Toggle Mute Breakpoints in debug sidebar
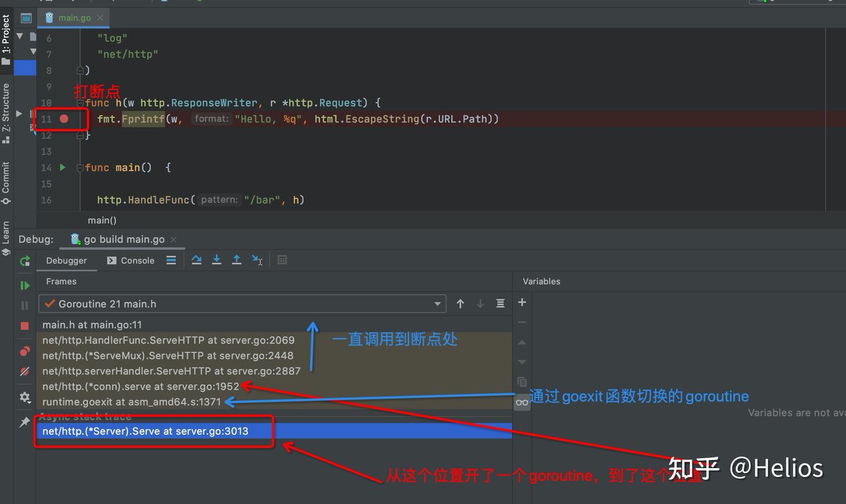 click(x=25, y=371)
